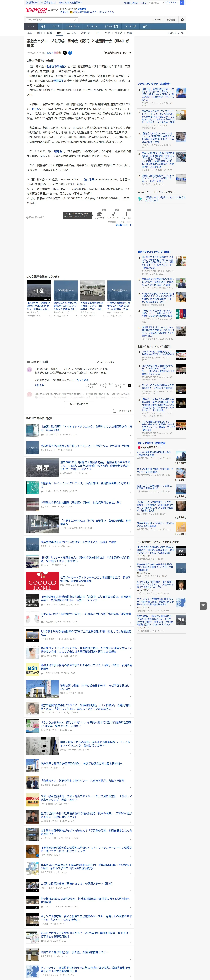Viewport: 210px width, 980px height.
Task: Open the settings gear icon
Action: pos(182,20)
